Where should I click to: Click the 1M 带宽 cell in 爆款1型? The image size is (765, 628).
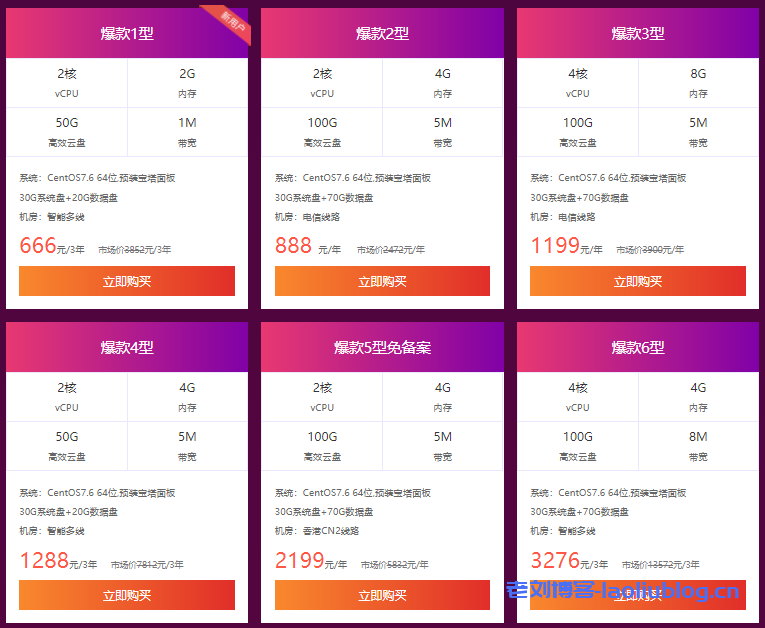coord(187,131)
